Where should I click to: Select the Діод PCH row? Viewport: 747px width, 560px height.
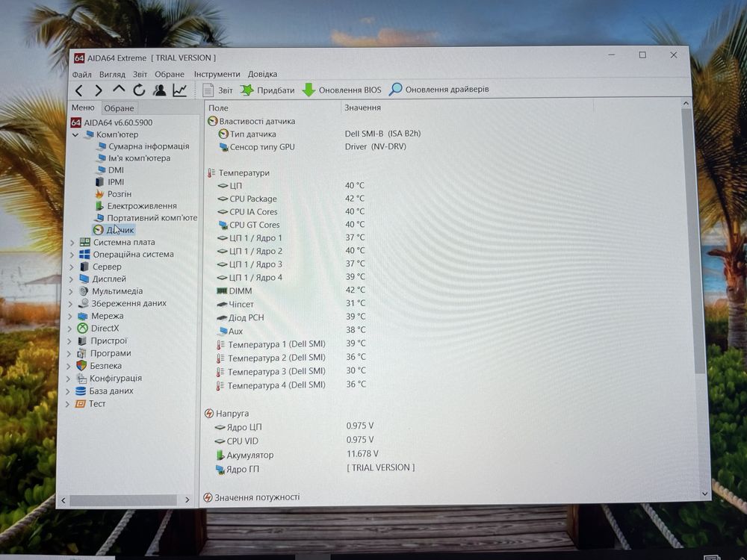tap(291, 317)
